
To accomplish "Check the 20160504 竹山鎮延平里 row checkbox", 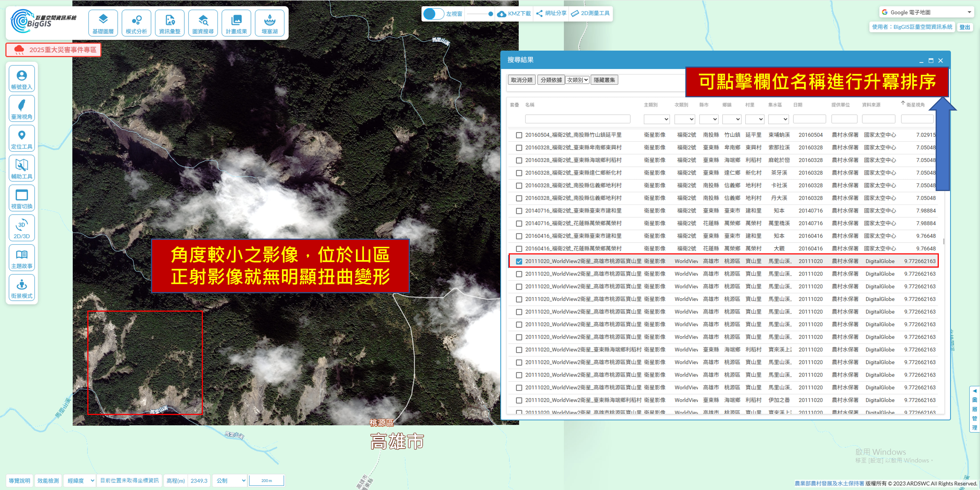I will pyautogui.click(x=519, y=135).
